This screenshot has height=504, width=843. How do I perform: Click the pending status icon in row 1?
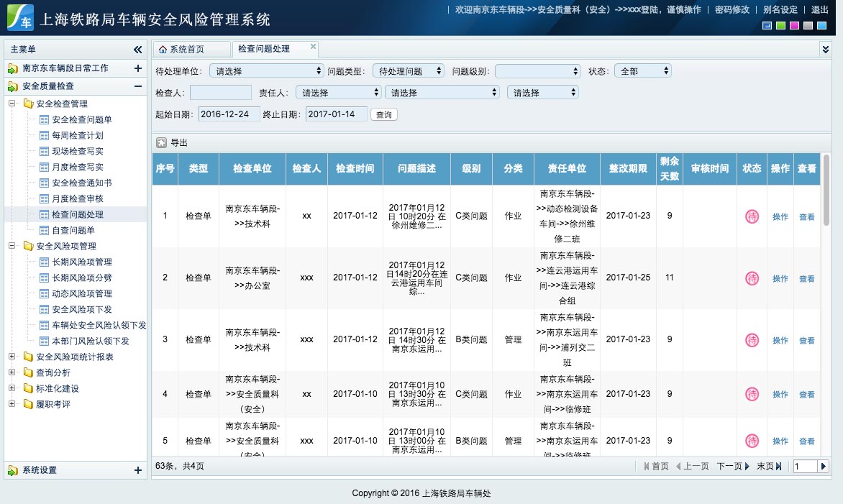(752, 216)
